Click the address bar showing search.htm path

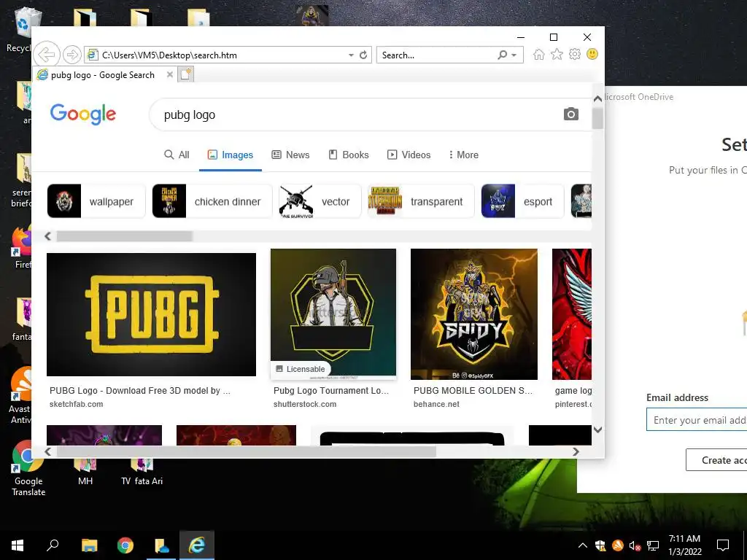coord(217,55)
